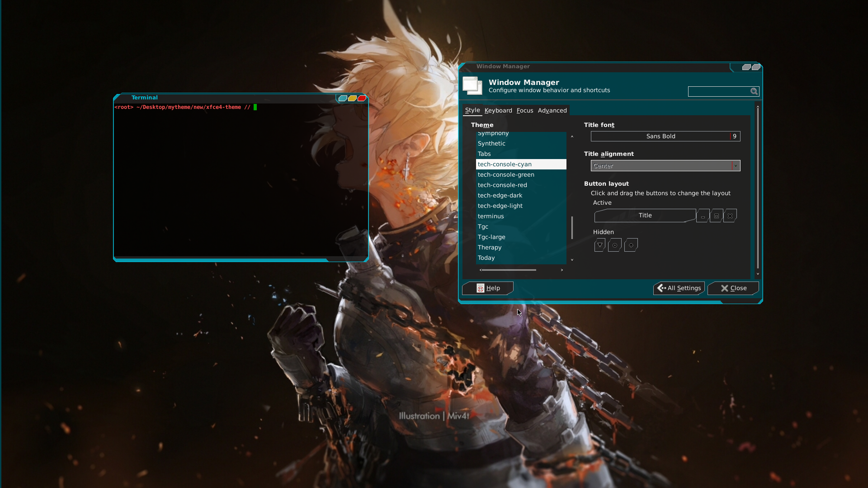
Task: Click the Terminal prompt line
Action: point(185,108)
